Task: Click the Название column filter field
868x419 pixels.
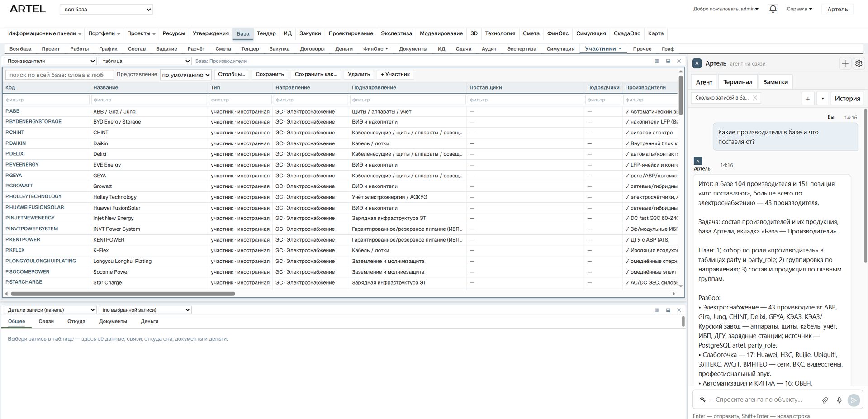Action: coord(149,100)
